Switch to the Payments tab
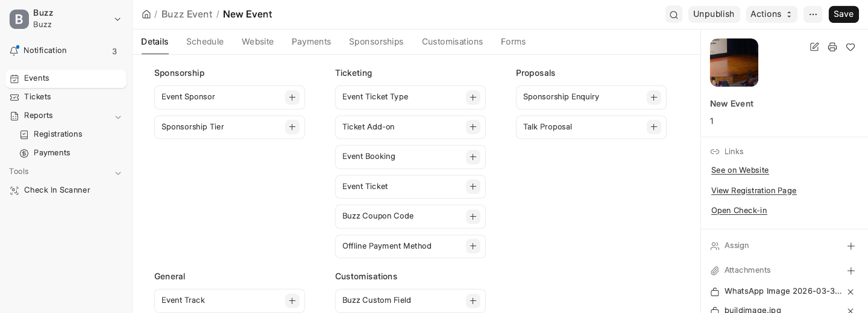The image size is (868, 313). click(x=312, y=42)
